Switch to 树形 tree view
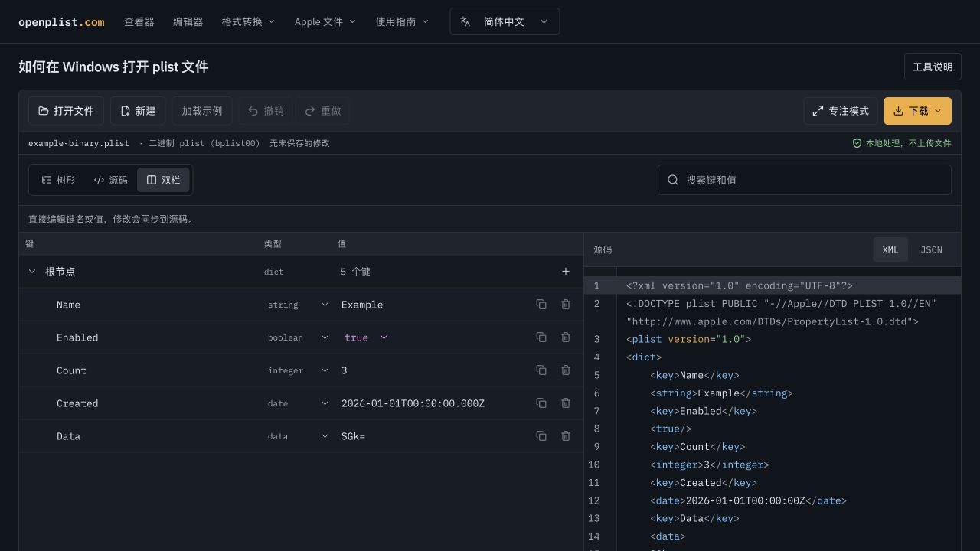The height and width of the screenshot is (551, 980). coord(58,180)
